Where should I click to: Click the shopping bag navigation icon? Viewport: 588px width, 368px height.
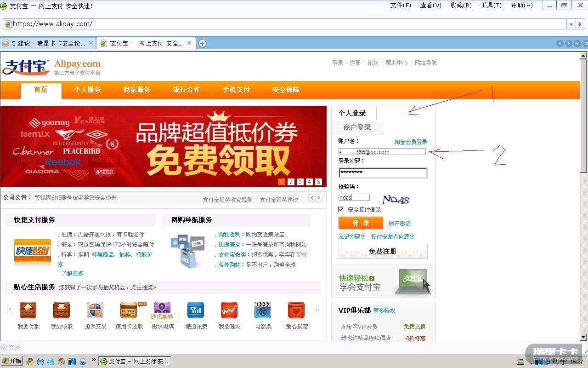point(187,251)
